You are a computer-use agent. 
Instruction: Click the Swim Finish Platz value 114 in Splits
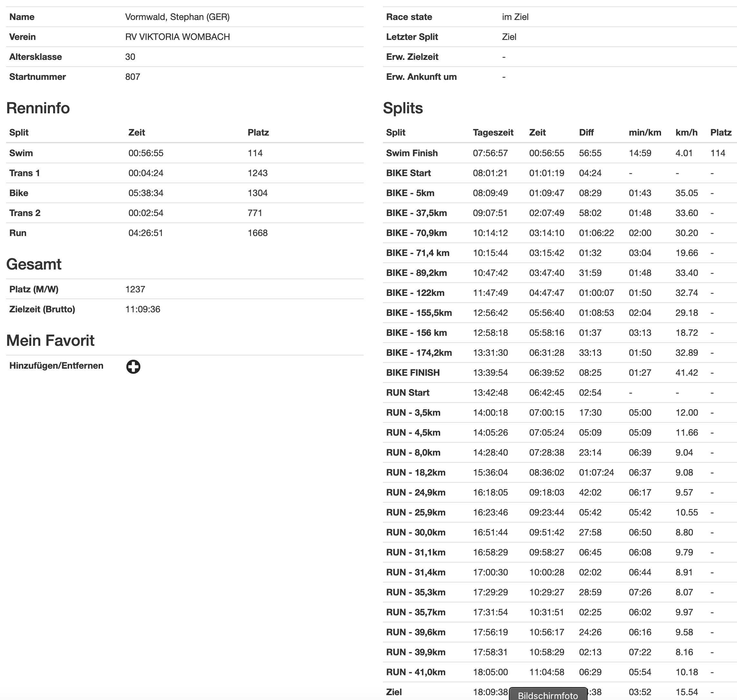click(718, 153)
